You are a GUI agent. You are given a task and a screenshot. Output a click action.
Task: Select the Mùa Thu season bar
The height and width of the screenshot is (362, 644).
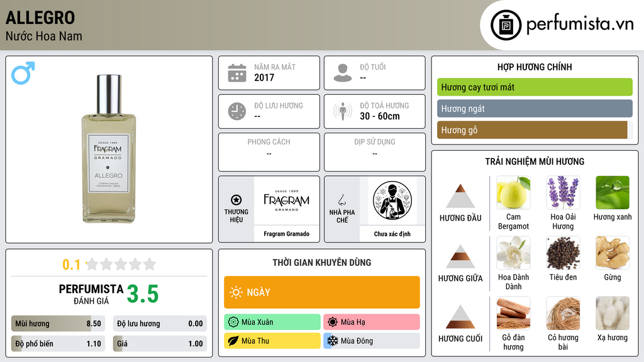pyautogui.click(x=272, y=341)
